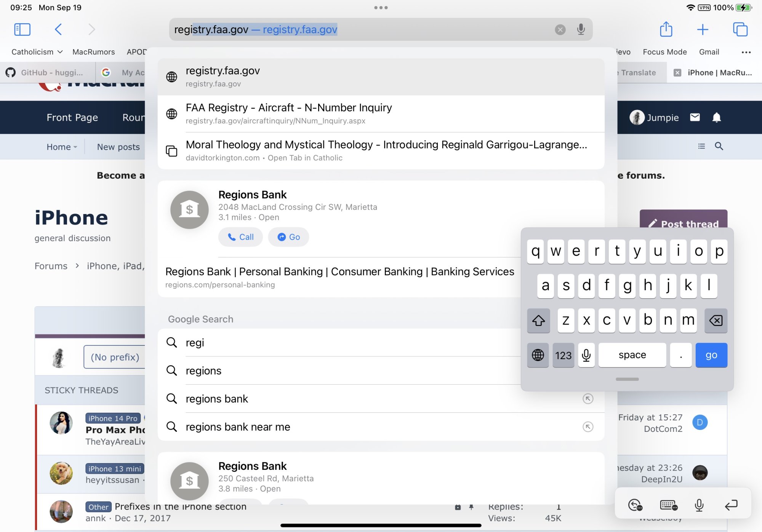Open the tab overview icon
The height and width of the screenshot is (532, 762).
(740, 29)
